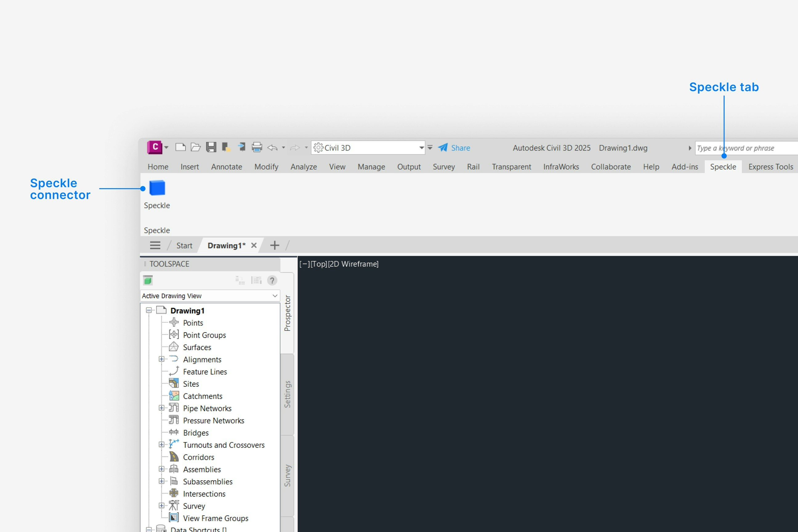Add a new drawing tab with plus

click(x=275, y=245)
